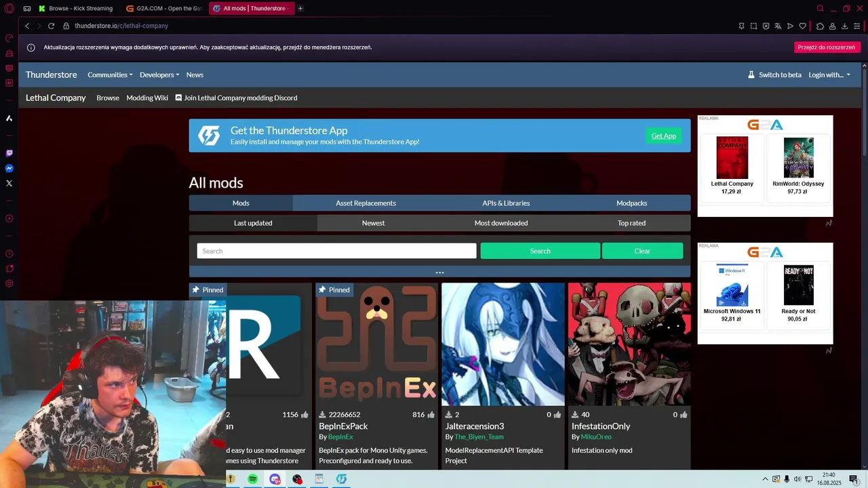Image resolution: width=868 pixels, height=488 pixels.
Task: Open author The_Biyen_Team link
Action: [x=479, y=437]
